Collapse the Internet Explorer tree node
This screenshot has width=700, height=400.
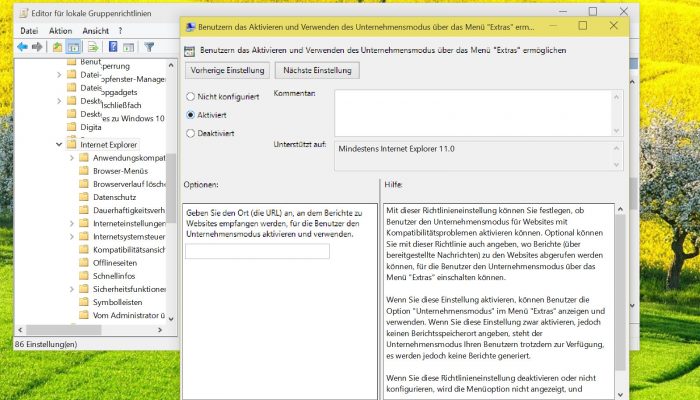pos(59,145)
